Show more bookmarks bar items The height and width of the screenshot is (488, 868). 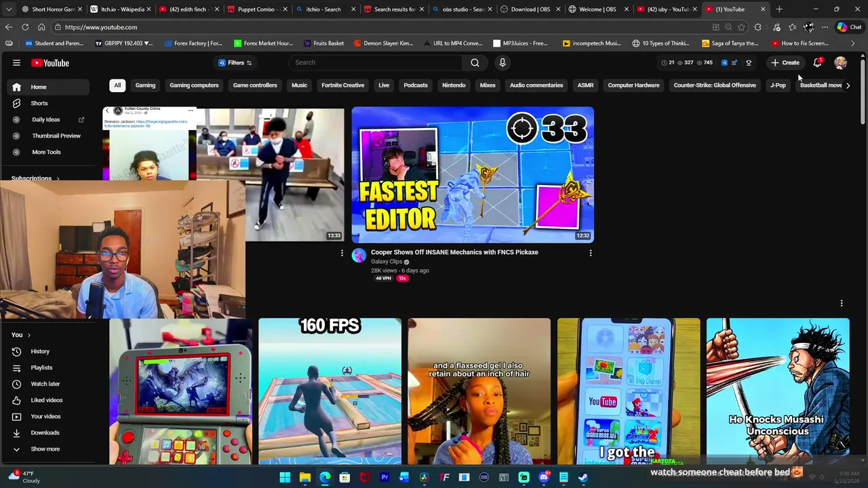pyautogui.click(x=853, y=43)
